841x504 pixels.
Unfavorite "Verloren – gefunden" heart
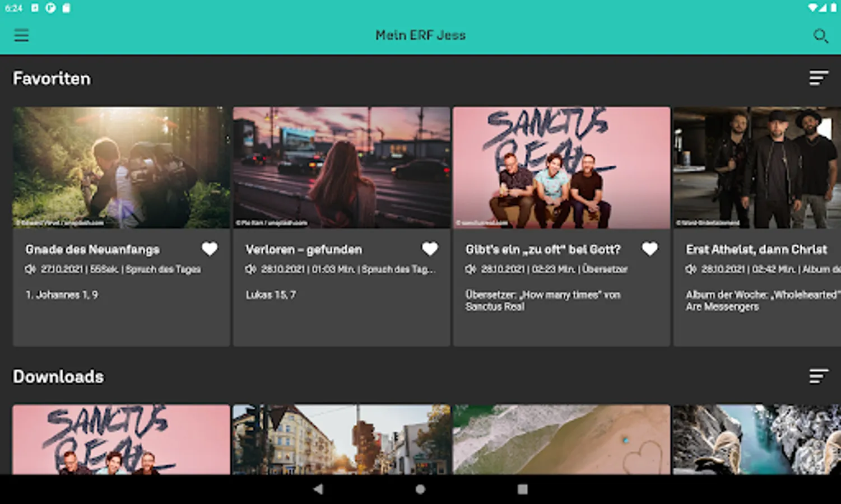[x=430, y=249]
